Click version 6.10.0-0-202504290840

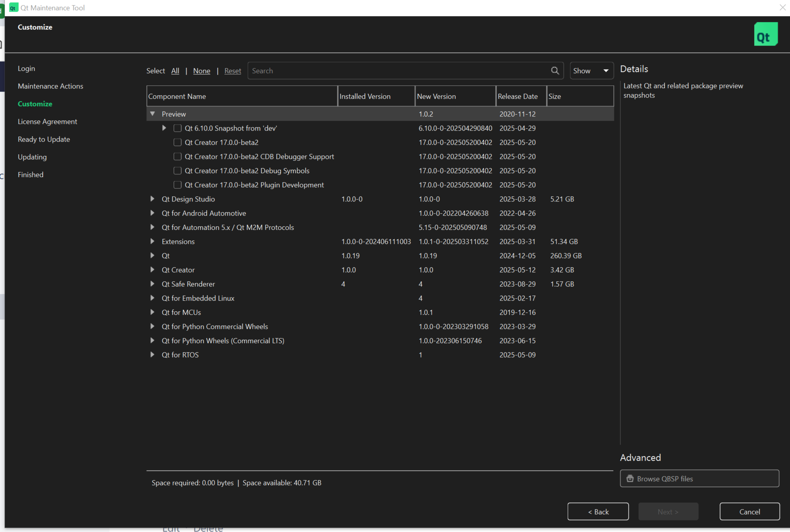tap(455, 128)
